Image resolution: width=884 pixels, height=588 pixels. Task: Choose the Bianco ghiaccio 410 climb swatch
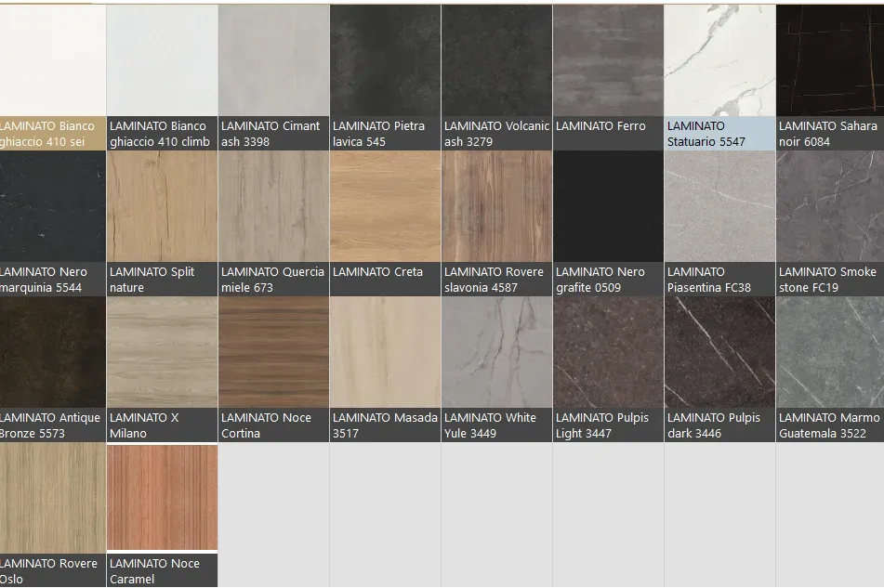pyautogui.click(x=163, y=60)
